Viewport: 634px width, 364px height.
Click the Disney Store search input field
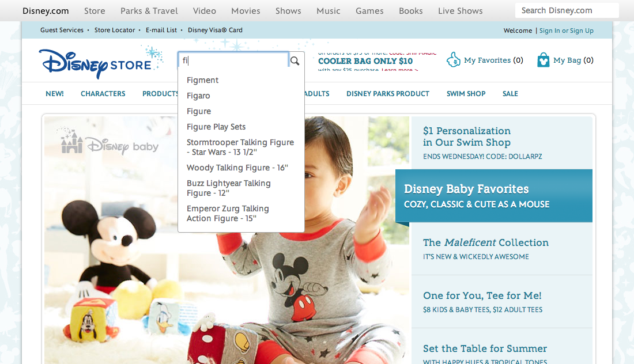point(233,60)
